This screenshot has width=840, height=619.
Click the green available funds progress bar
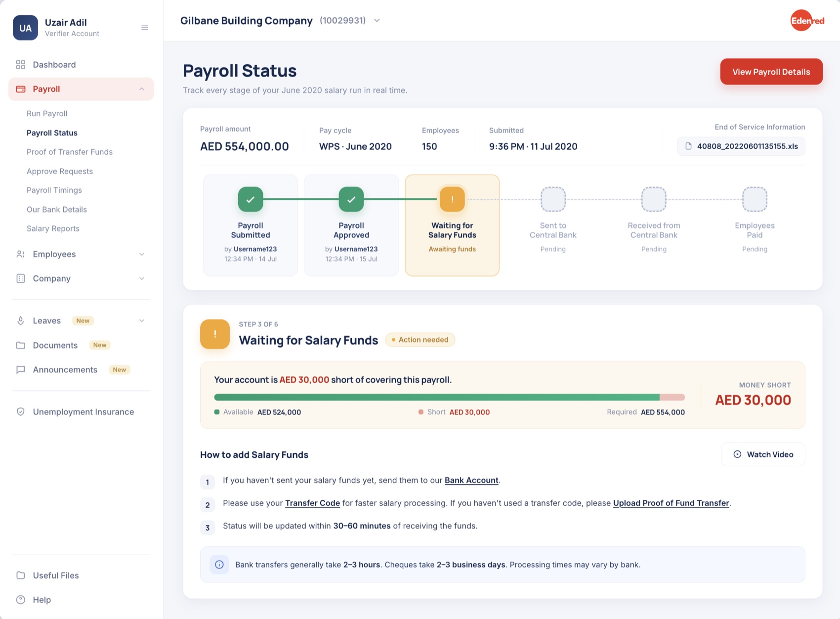pos(437,397)
